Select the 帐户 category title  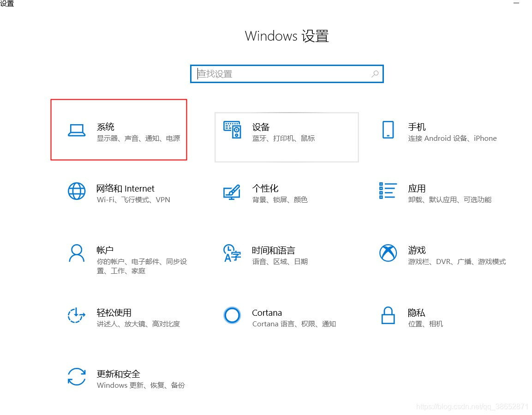(105, 250)
